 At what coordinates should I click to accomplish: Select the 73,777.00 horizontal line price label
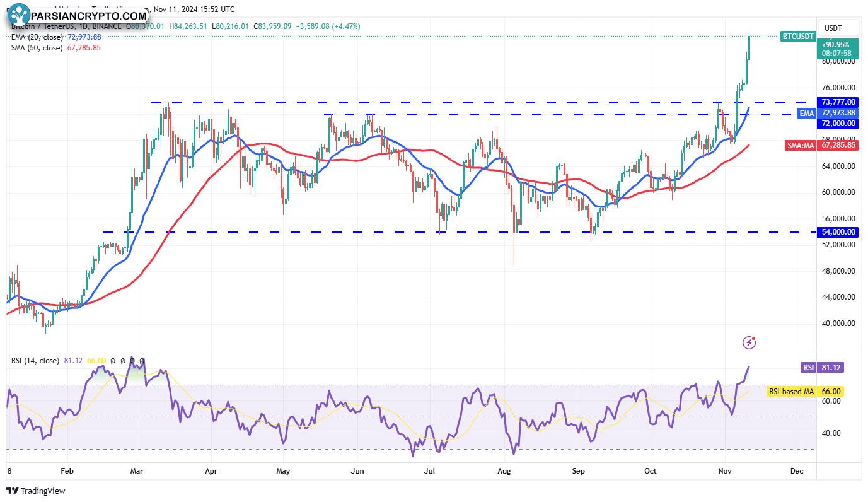(838, 102)
